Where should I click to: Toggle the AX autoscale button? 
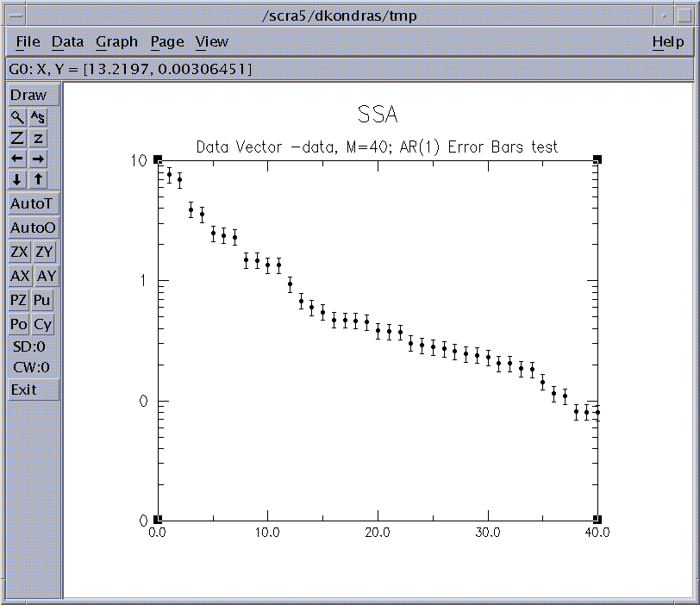(x=19, y=277)
